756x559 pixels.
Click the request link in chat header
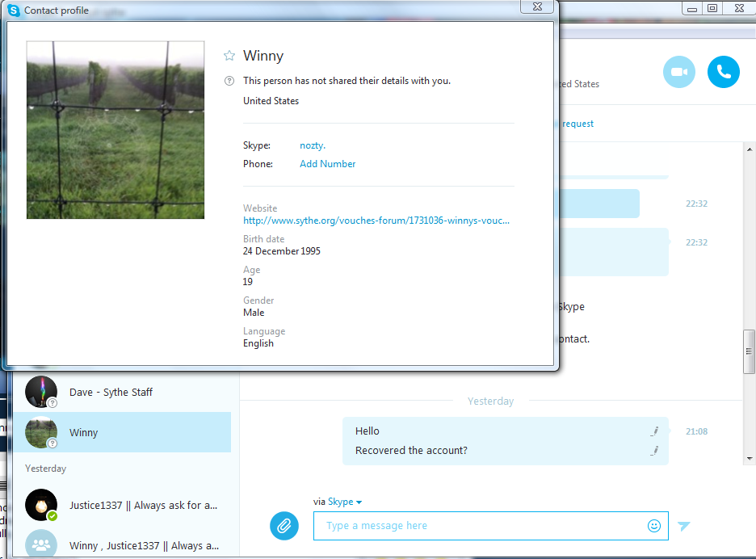click(x=577, y=124)
